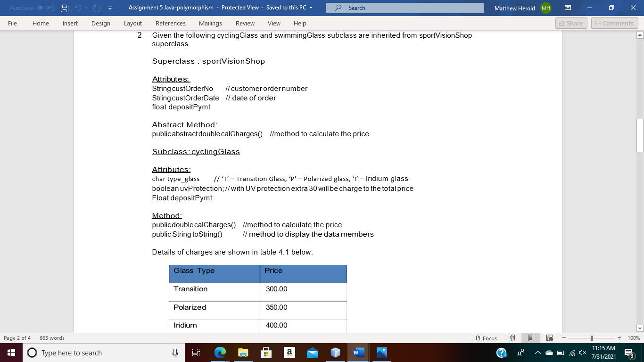Enable Focus mode in the status bar
The height and width of the screenshot is (362, 644).
coord(486,337)
